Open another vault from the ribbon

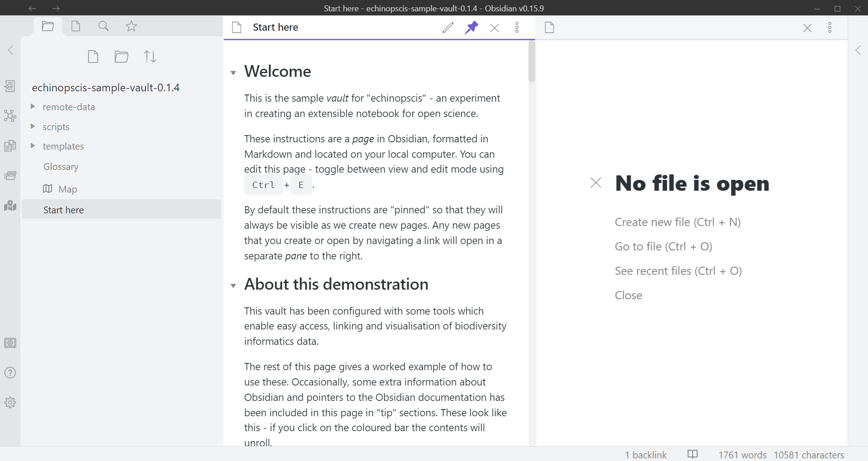point(10,343)
